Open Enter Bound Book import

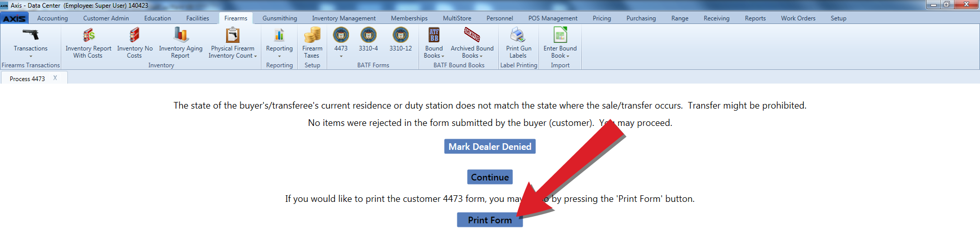click(x=560, y=43)
